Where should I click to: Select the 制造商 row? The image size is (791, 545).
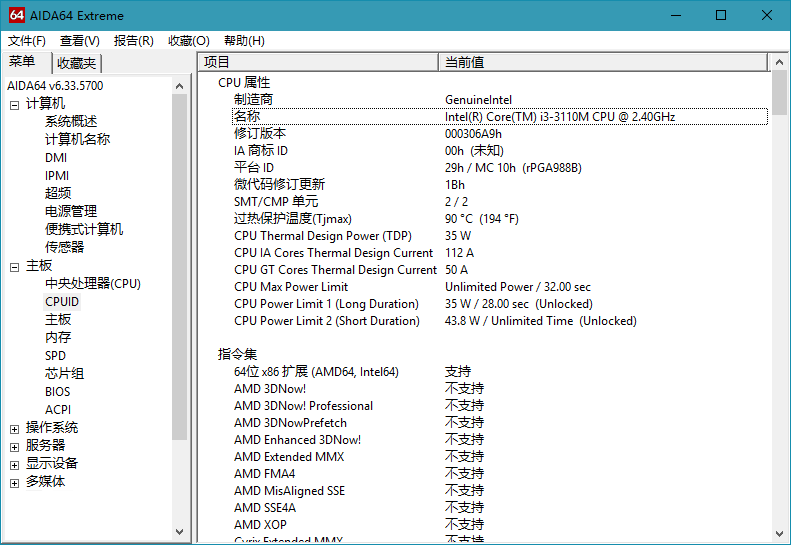click(x=499, y=100)
